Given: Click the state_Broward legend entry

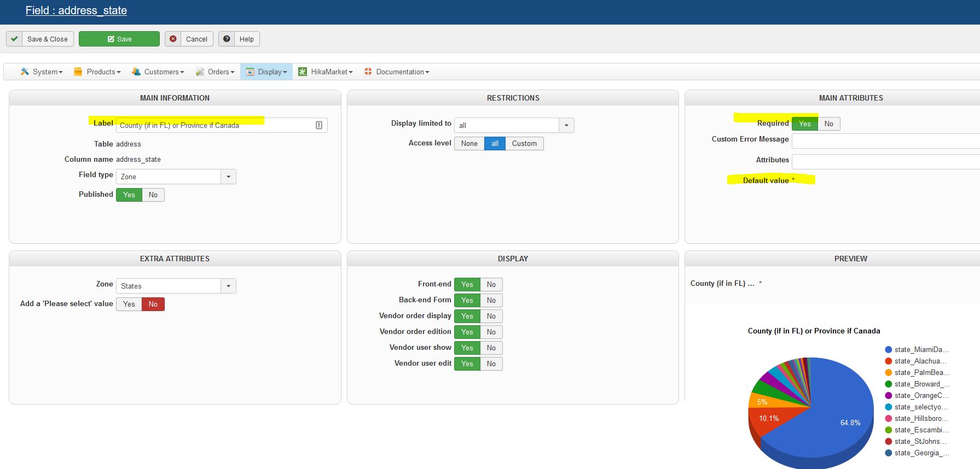Looking at the screenshot, I should [918, 384].
